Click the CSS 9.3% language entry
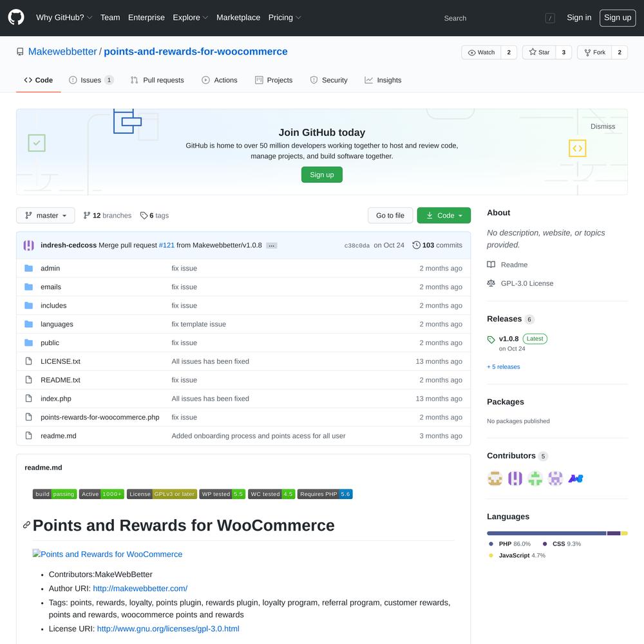 (x=562, y=544)
